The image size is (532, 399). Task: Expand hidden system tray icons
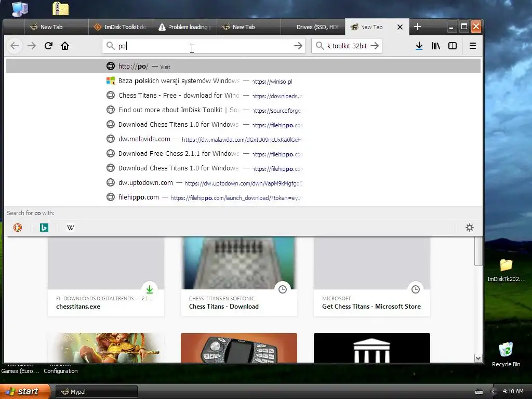(x=494, y=392)
